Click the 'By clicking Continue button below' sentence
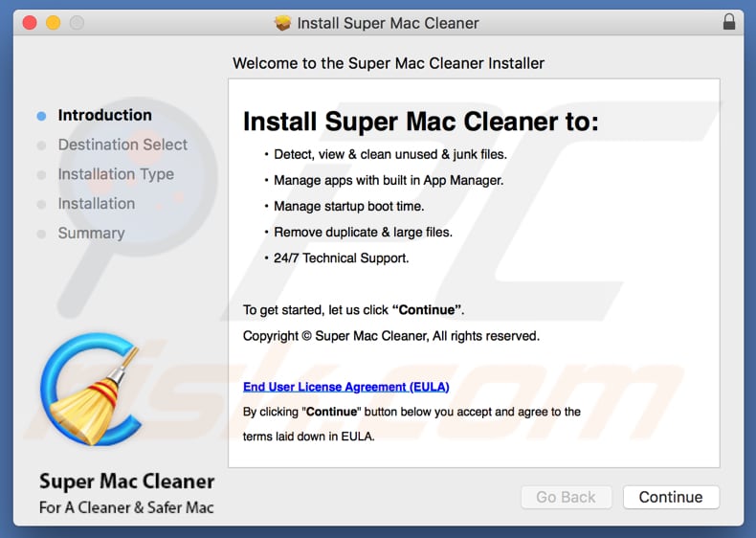756x538 pixels. pos(411,412)
